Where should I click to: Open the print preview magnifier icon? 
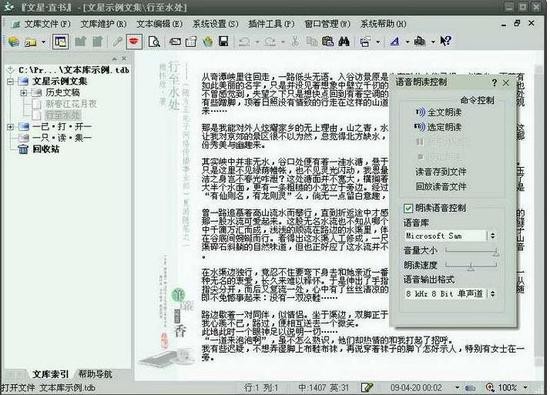click(x=154, y=42)
